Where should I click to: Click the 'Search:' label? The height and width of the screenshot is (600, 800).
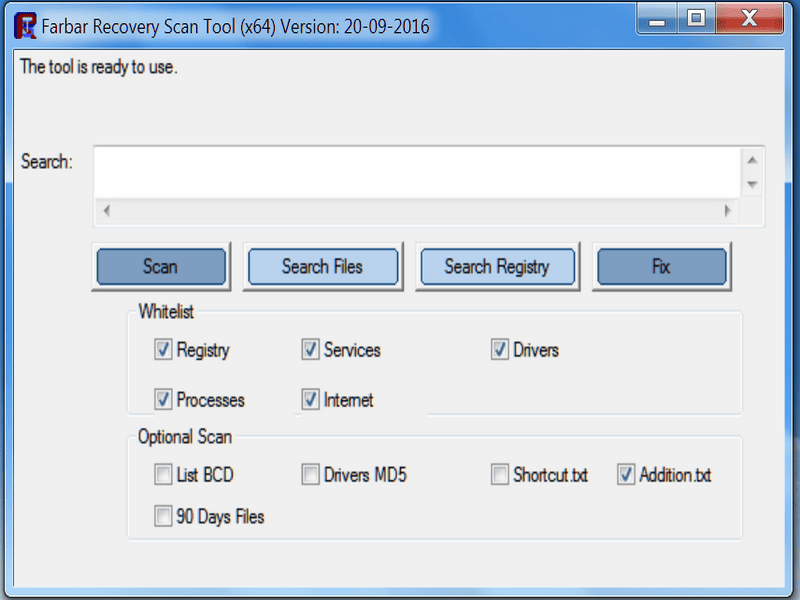[x=46, y=162]
